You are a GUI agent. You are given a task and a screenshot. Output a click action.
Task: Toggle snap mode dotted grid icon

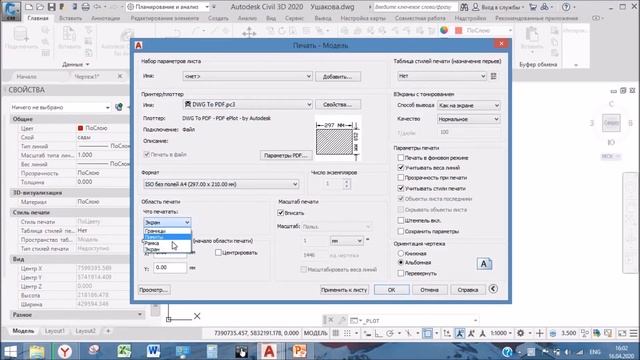pos(347,333)
